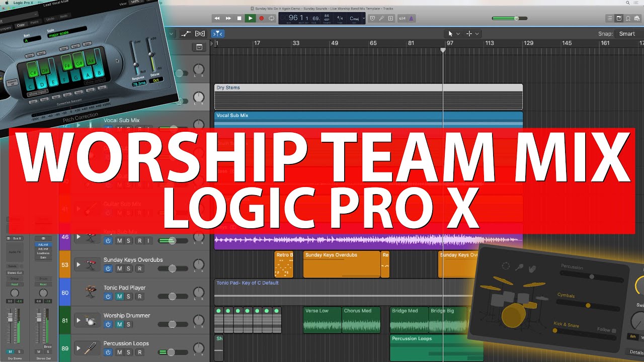
Task: Toggle power on Percussion Loops track
Action: tap(108, 352)
